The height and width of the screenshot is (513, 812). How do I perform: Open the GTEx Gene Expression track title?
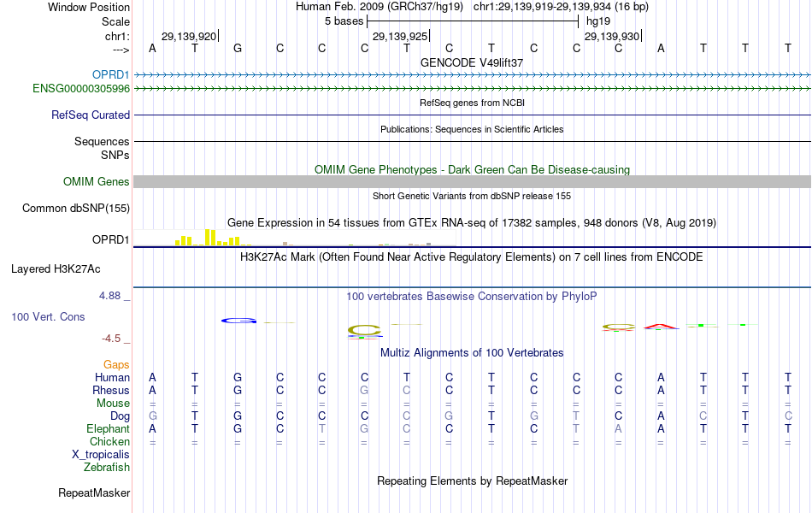(472, 223)
